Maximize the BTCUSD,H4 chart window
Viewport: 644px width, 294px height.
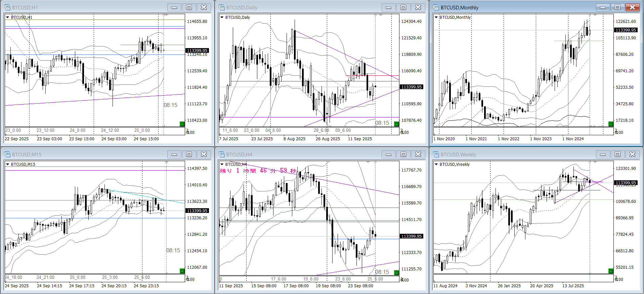coord(403,154)
